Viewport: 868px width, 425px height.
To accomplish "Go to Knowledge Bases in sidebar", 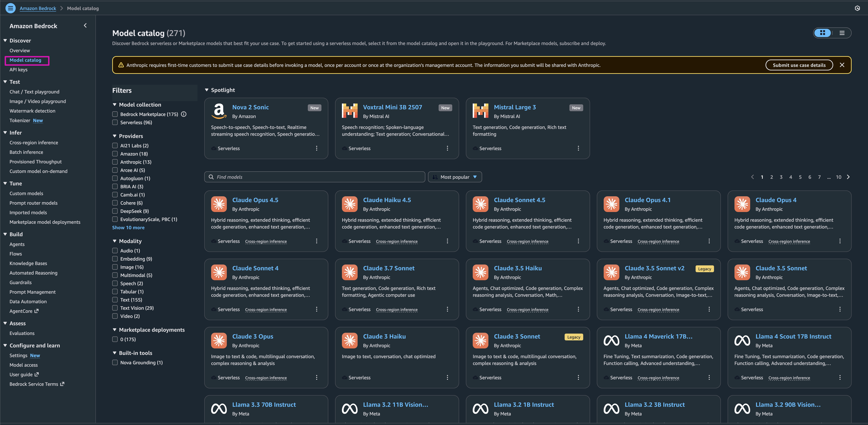I will pos(28,263).
